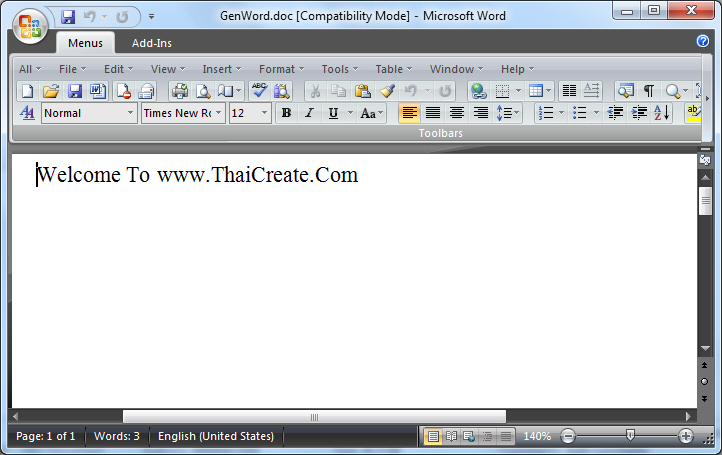Click the round Office Button

[30, 27]
